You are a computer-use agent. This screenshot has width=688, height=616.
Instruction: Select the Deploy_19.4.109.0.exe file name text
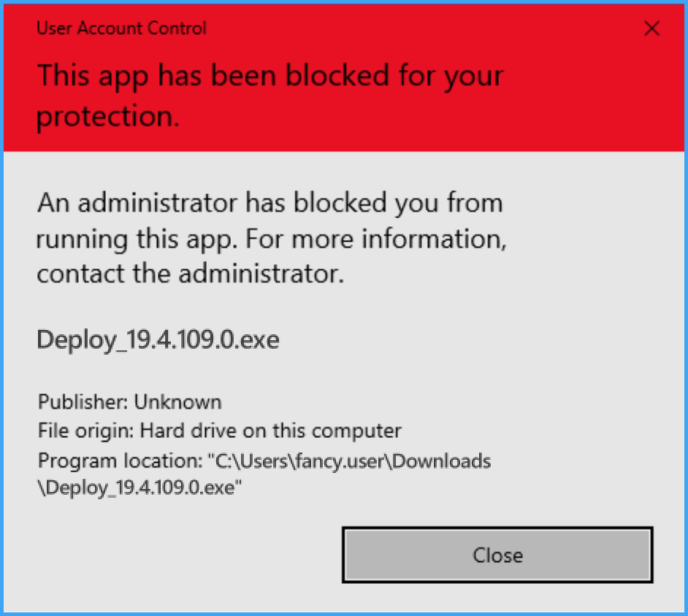(x=157, y=339)
